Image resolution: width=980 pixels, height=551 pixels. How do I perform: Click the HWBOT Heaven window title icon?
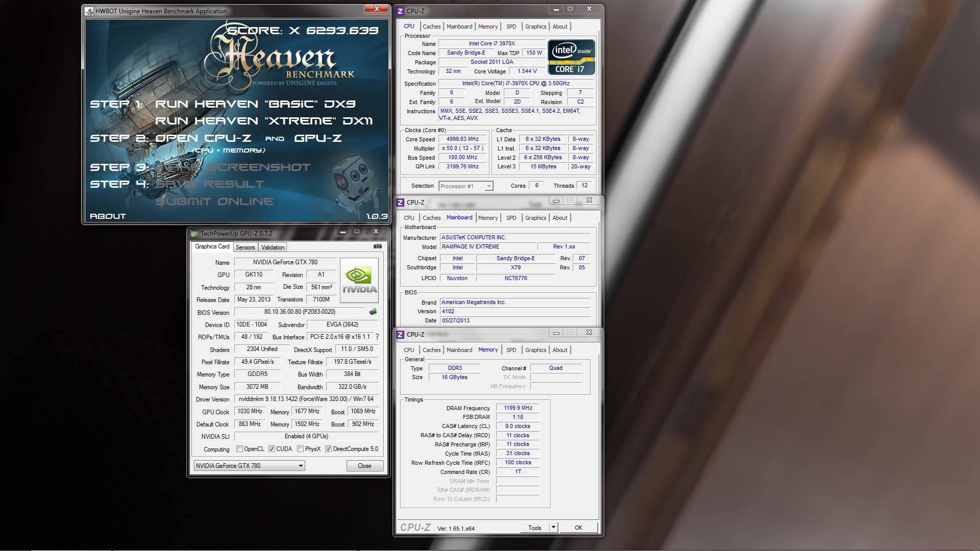(89, 11)
